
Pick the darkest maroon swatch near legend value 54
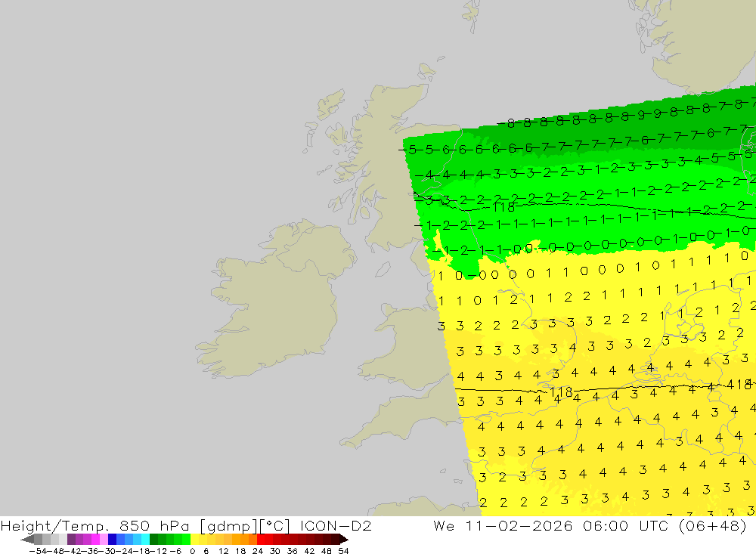point(336,540)
